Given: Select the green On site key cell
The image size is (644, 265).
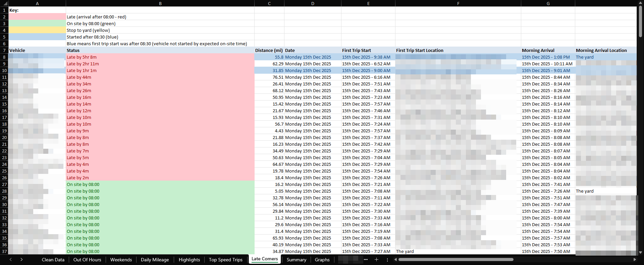Looking at the screenshot, I should click(37, 23).
